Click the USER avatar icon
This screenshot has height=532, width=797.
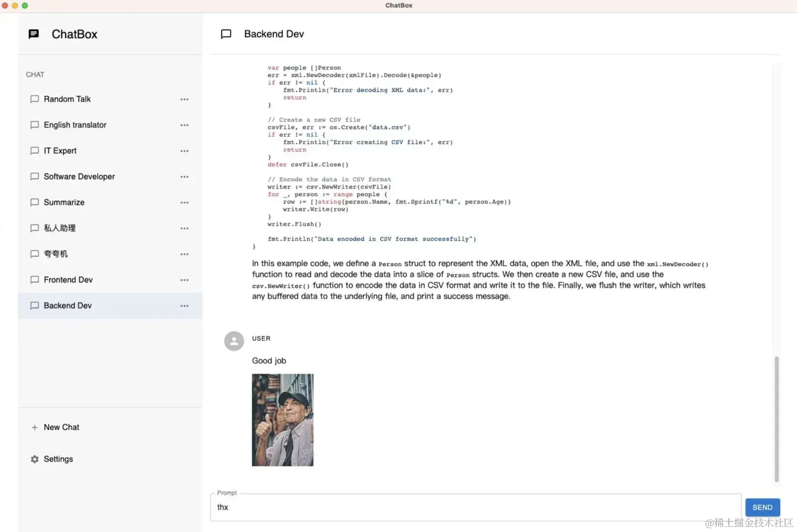point(234,341)
